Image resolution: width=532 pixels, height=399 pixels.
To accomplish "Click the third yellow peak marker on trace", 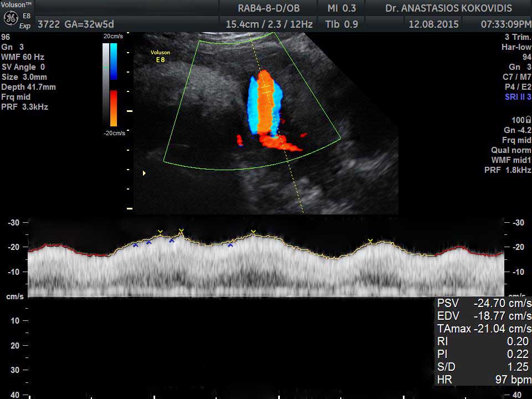I will pos(253,232).
